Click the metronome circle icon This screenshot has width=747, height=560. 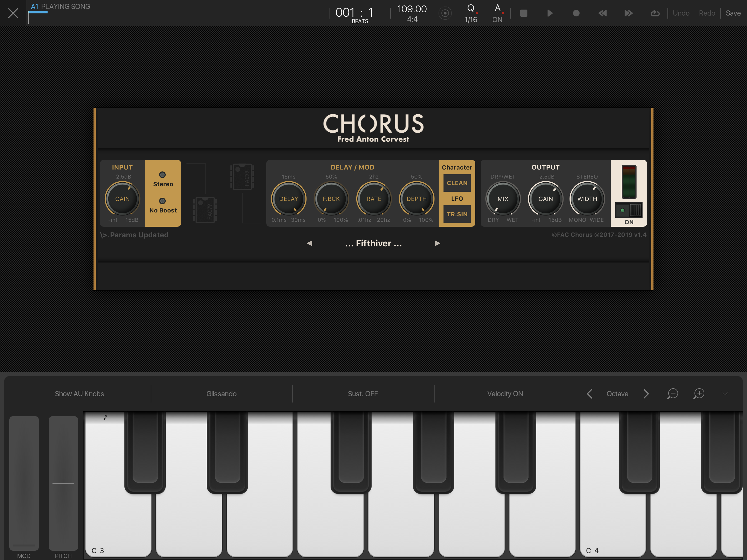coord(445,13)
